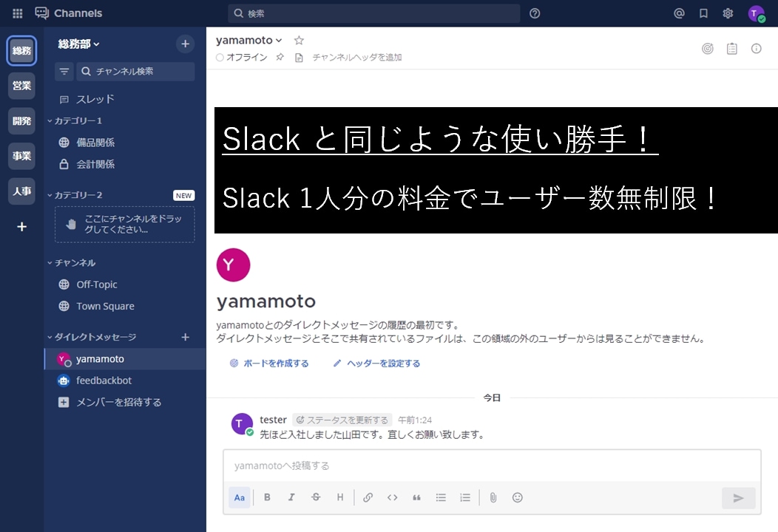The width and height of the screenshot is (778, 532).
Task: Insert inline code formatting
Action: (392, 497)
